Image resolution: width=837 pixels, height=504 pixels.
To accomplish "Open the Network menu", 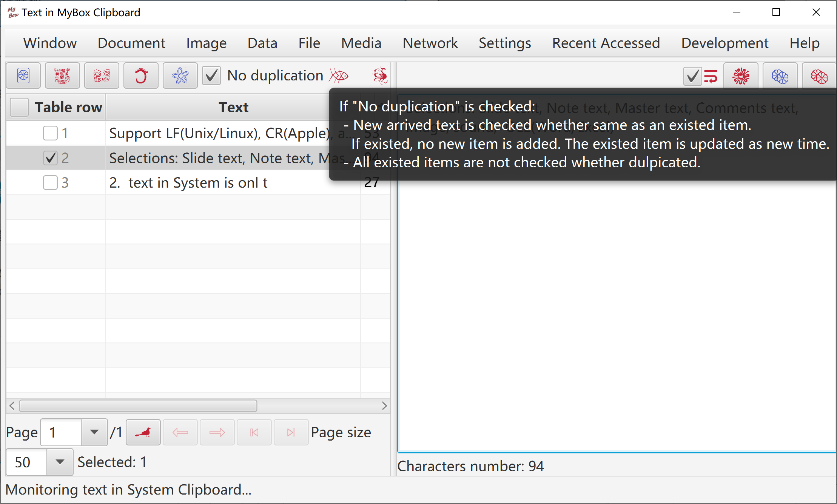I will pos(430,43).
